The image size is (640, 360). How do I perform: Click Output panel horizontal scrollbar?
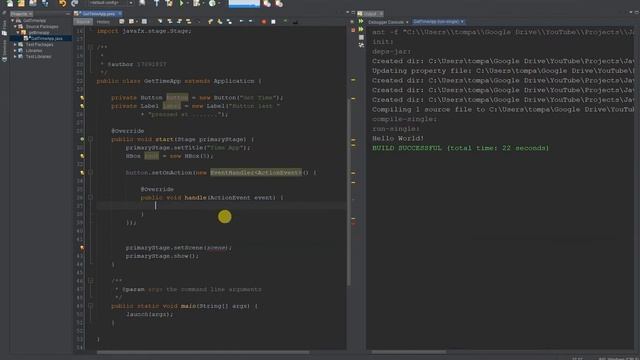[x=409, y=352]
